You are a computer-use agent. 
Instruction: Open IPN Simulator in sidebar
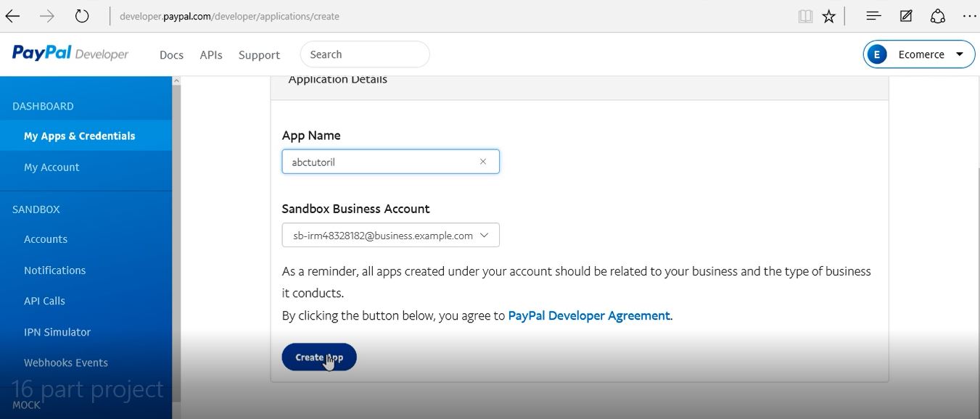pos(57,332)
